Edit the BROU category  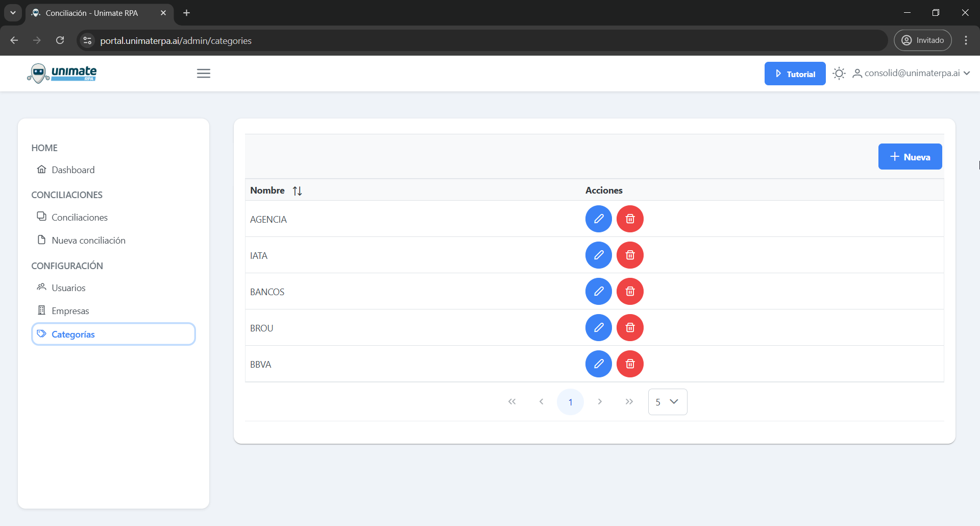599,328
